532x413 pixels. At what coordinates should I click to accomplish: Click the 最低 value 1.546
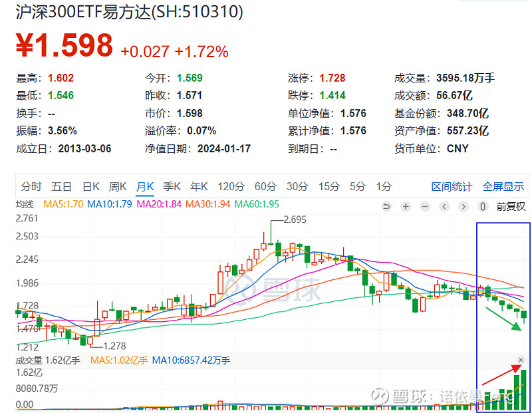click(61, 95)
